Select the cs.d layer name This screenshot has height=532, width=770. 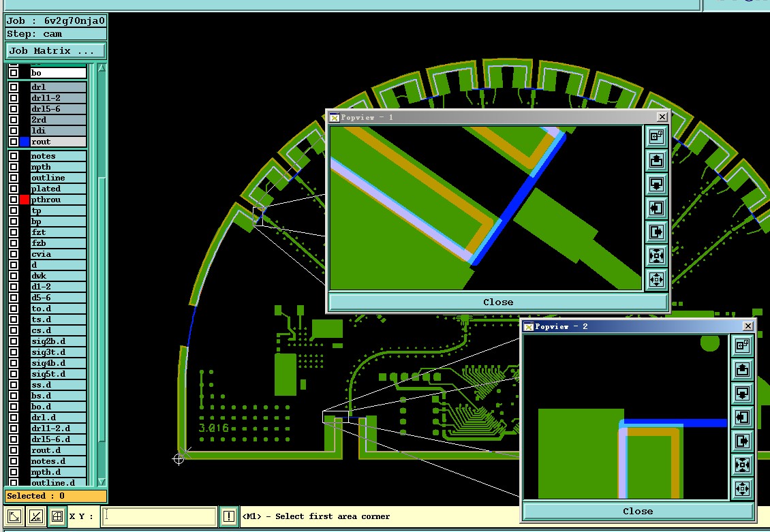coord(58,330)
